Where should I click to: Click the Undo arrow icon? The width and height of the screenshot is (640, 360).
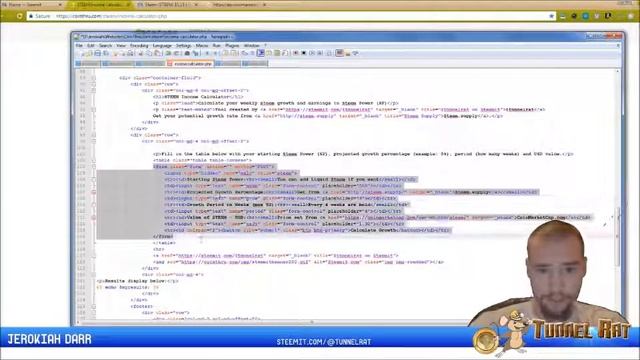click(x=169, y=53)
